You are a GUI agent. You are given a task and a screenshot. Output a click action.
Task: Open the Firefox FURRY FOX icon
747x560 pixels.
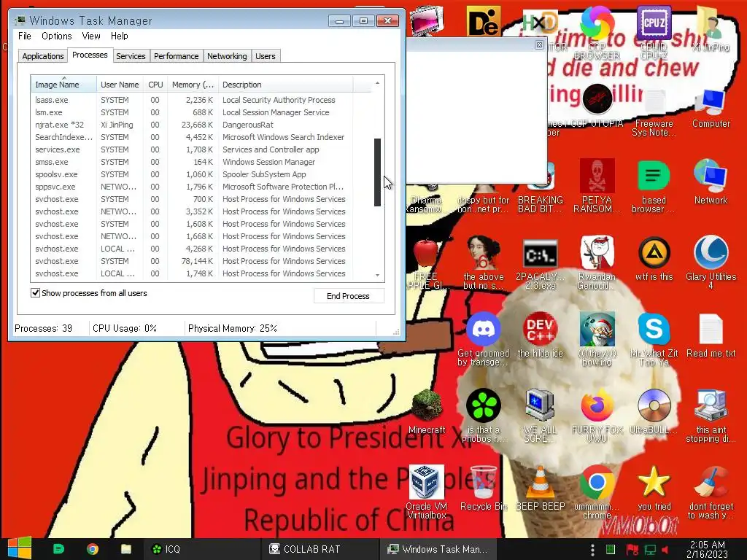coord(597,405)
